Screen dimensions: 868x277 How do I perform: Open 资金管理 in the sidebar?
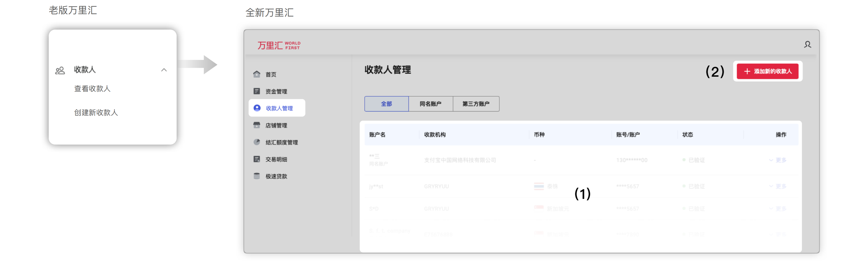276,92
